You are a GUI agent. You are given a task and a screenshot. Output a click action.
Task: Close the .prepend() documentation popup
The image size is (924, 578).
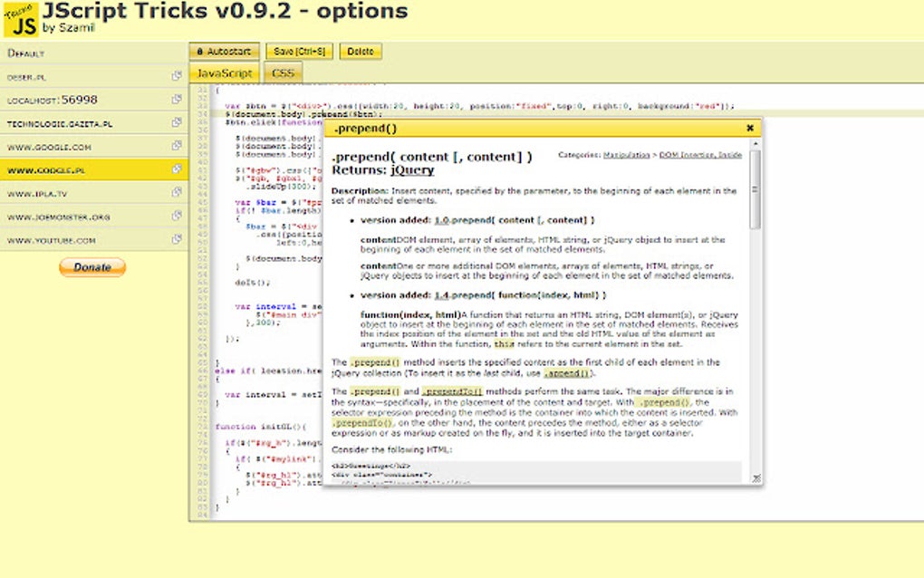point(749,128)
